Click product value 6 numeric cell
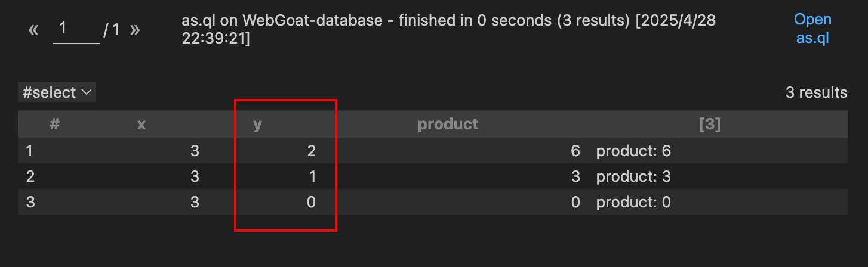The height and width of the screenshot is (267, 868). (575, 151)
